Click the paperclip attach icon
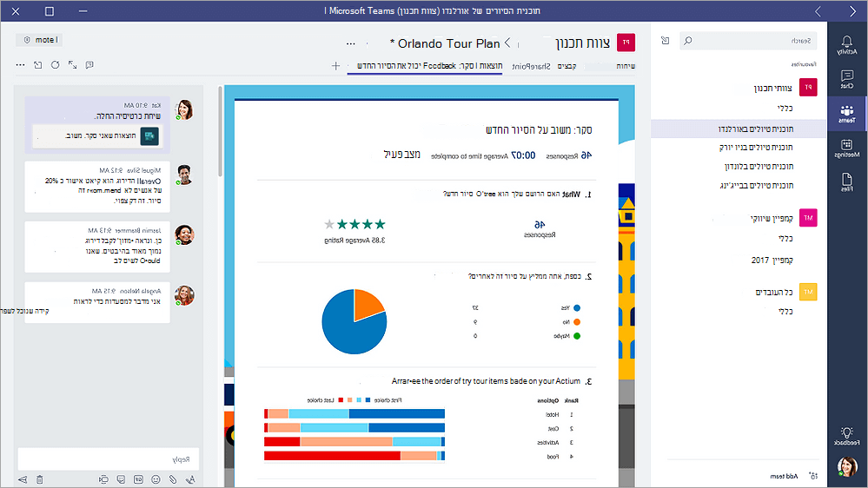 [x=173, y=479]
